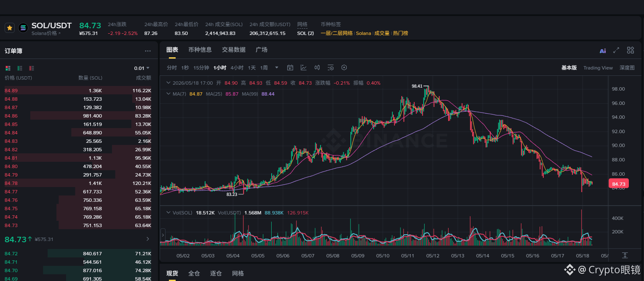Screen dimensions: 644x281
Task: Switch to 全仓 margin tab
Action: (194, 273)
